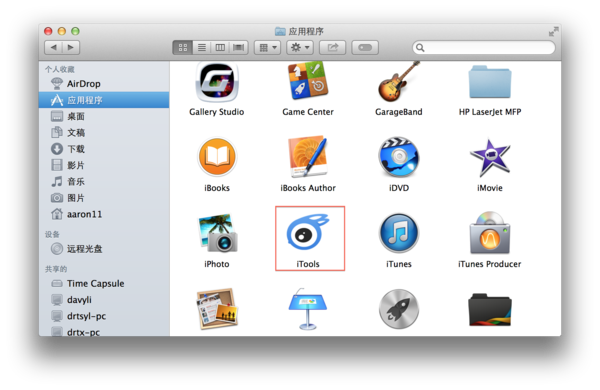
Task: Launch iDVD
Action: pos(399,157)
